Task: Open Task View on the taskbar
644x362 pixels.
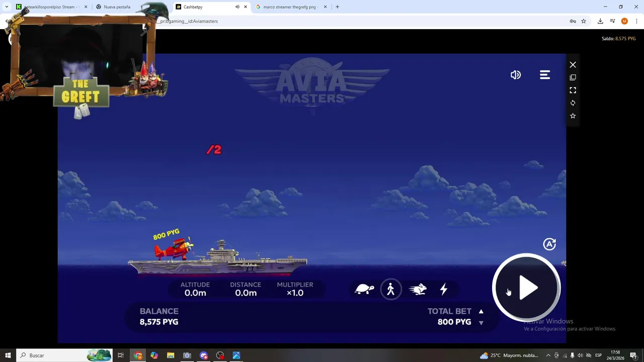Action: [x=121, y=355]
